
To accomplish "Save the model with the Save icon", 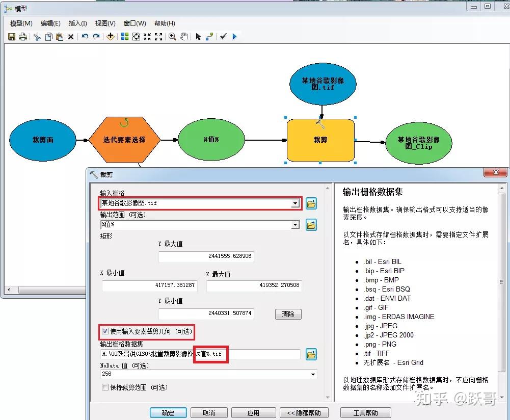I will [x=11, y=36].
